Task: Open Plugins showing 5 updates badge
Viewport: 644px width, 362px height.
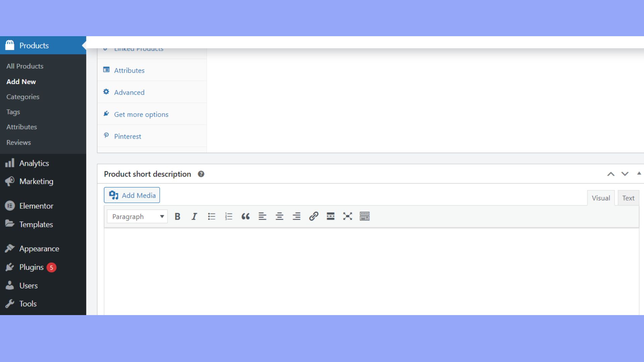Action: point(32,267)
